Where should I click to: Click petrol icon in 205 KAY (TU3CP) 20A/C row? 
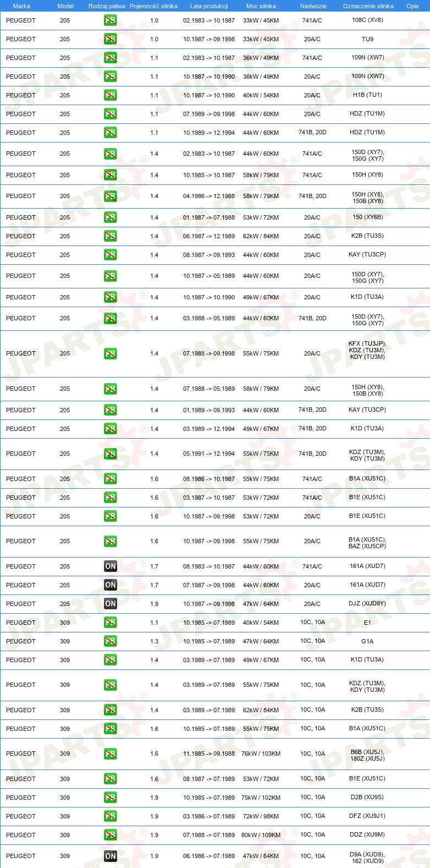coord(111,255)
